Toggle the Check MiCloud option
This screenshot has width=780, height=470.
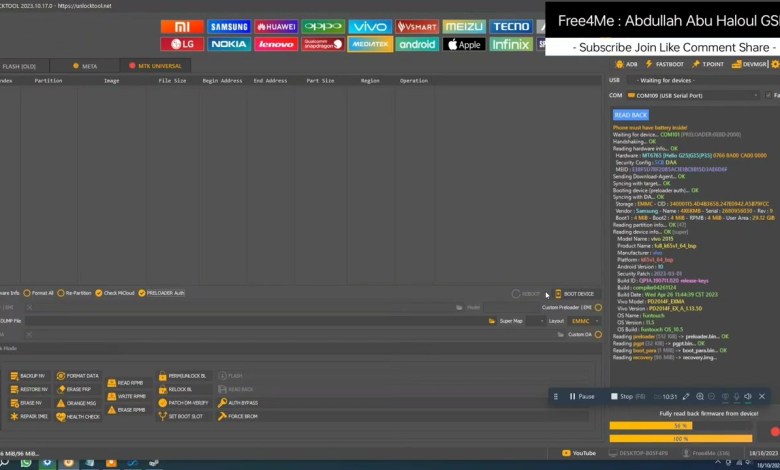pyautogui.click(x=115, y=293)
